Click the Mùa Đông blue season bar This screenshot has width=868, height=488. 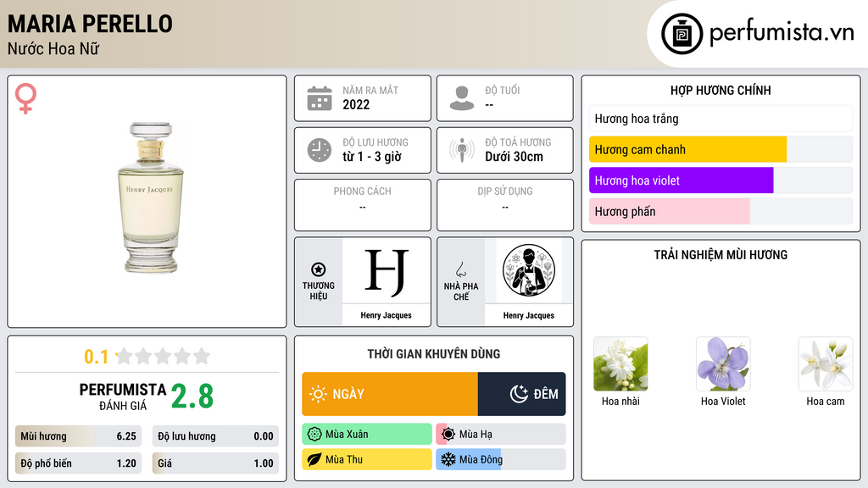500,459
